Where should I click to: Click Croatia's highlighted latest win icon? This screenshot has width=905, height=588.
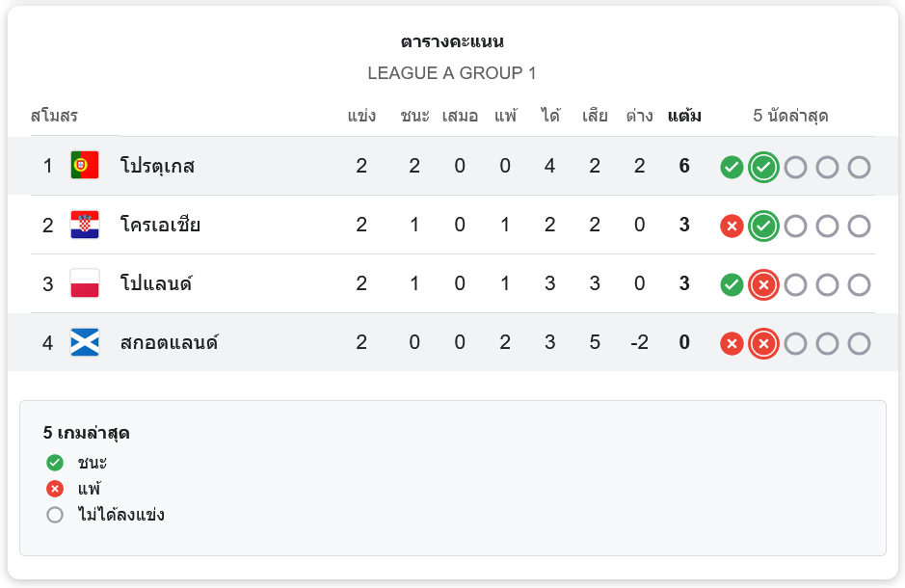(x=763, y=227)
